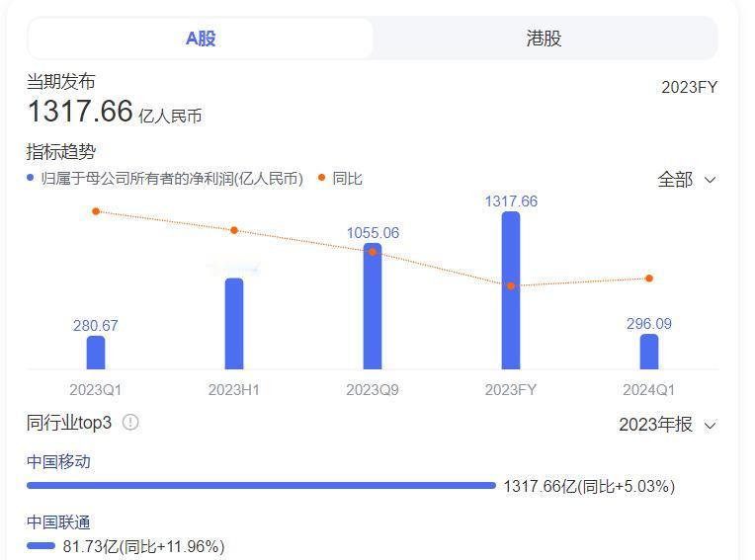Image resolution: width=755 pixels, height=560 pixels.
Task: Click the 中国联通 progress bar
Action: pyautogui.click(x=41, y=545)
